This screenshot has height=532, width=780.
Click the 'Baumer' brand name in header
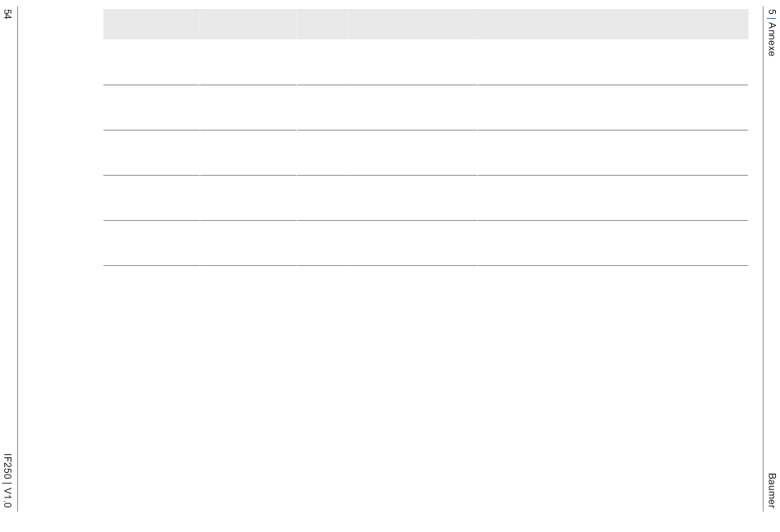point(771,490)
